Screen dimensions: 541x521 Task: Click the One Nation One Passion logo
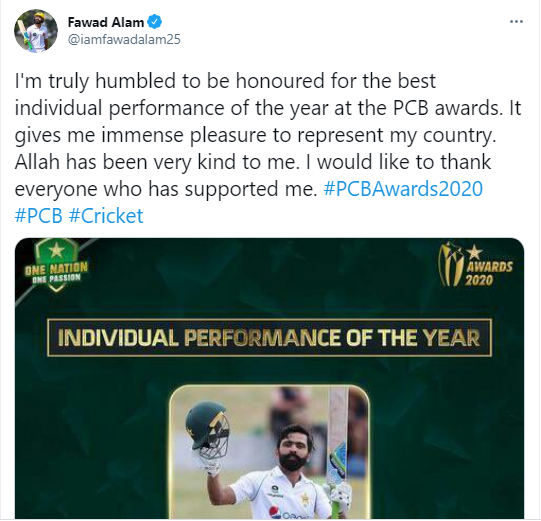[56, 266]
